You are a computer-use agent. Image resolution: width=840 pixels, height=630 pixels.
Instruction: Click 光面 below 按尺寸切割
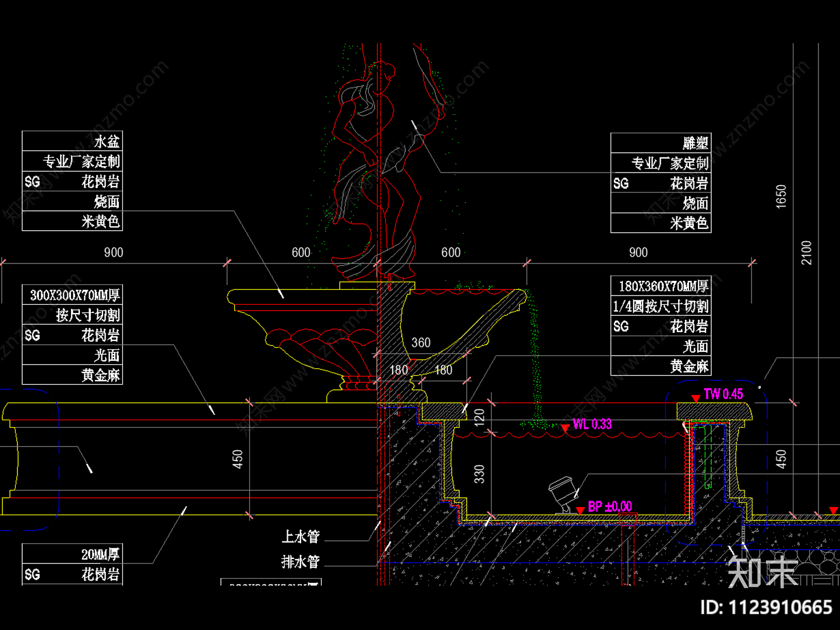(x=107, y=356)
